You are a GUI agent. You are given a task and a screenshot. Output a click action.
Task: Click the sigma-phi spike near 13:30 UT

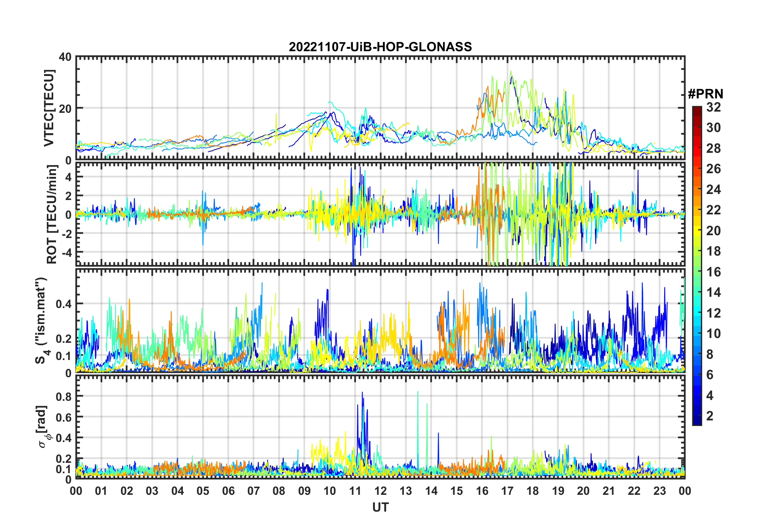[x=418, y=392]
